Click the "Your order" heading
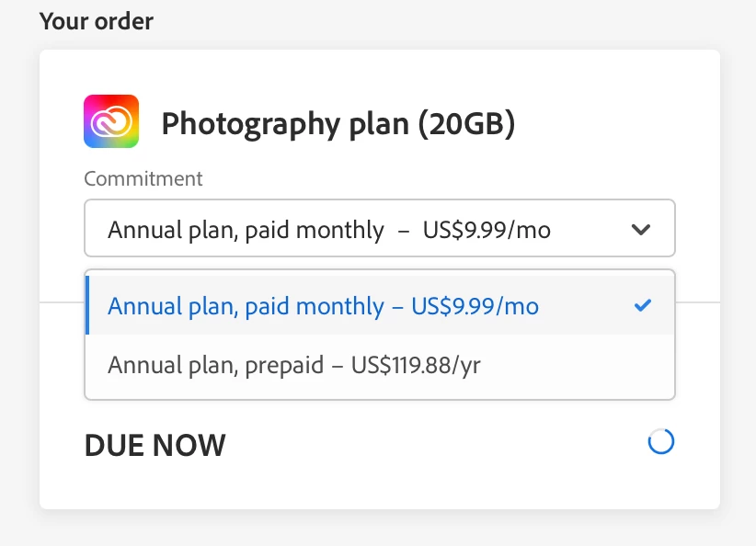This screenshot has height=546, width=756. point(97,20)
